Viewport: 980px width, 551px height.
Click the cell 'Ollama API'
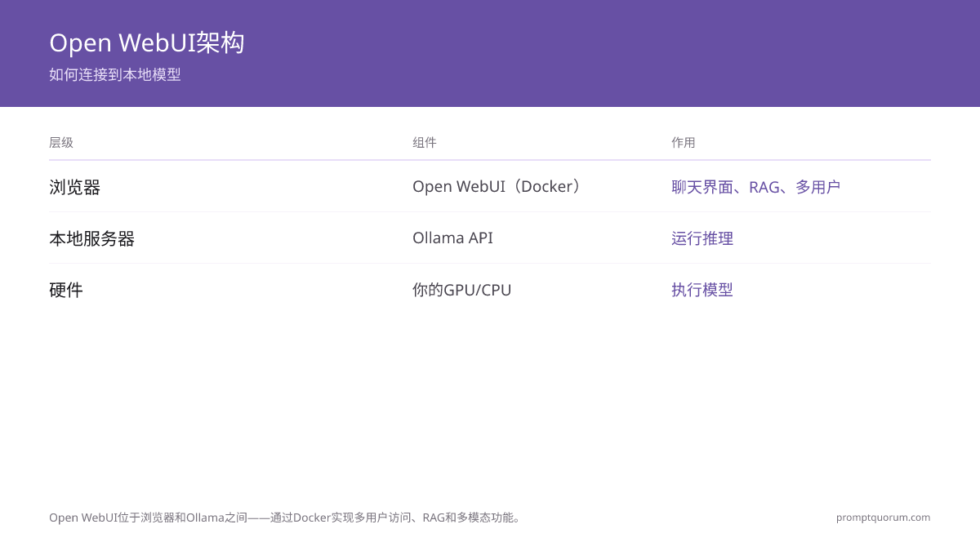[x=452, y=238]
